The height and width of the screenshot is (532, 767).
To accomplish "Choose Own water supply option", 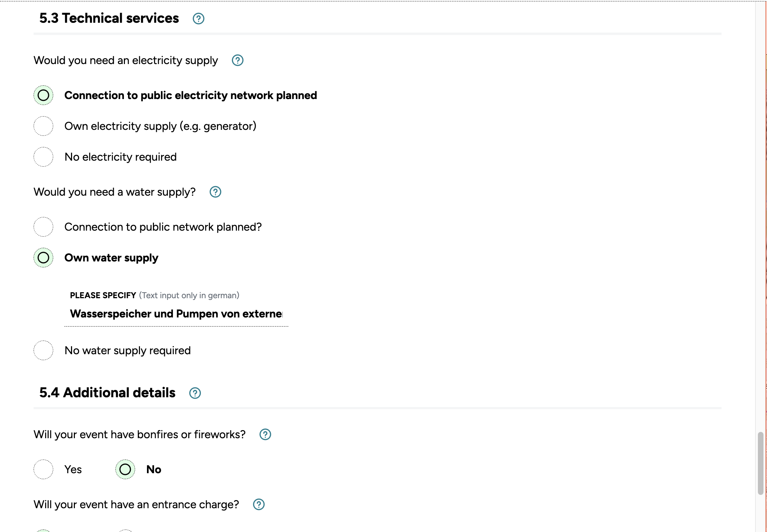I will (x=43, y=258).
